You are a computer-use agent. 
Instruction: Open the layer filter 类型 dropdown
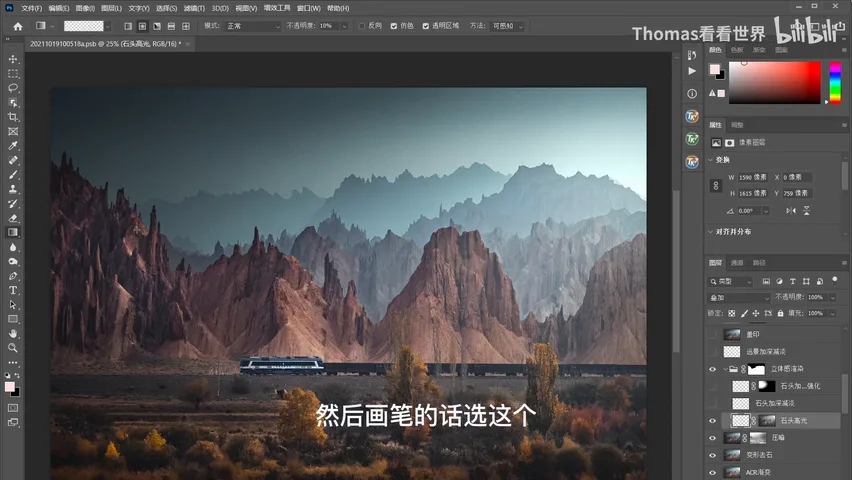pos(730,282)
